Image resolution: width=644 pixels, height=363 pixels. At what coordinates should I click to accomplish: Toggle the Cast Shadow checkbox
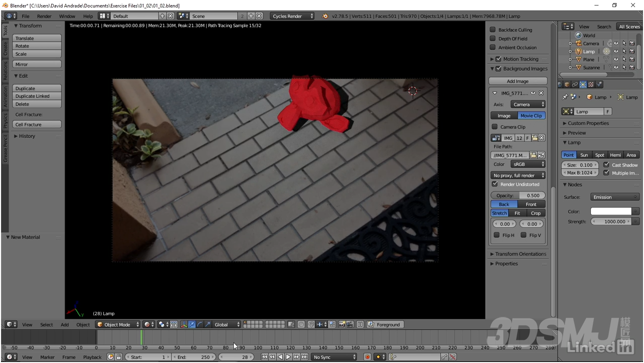[x=606, y=164]
